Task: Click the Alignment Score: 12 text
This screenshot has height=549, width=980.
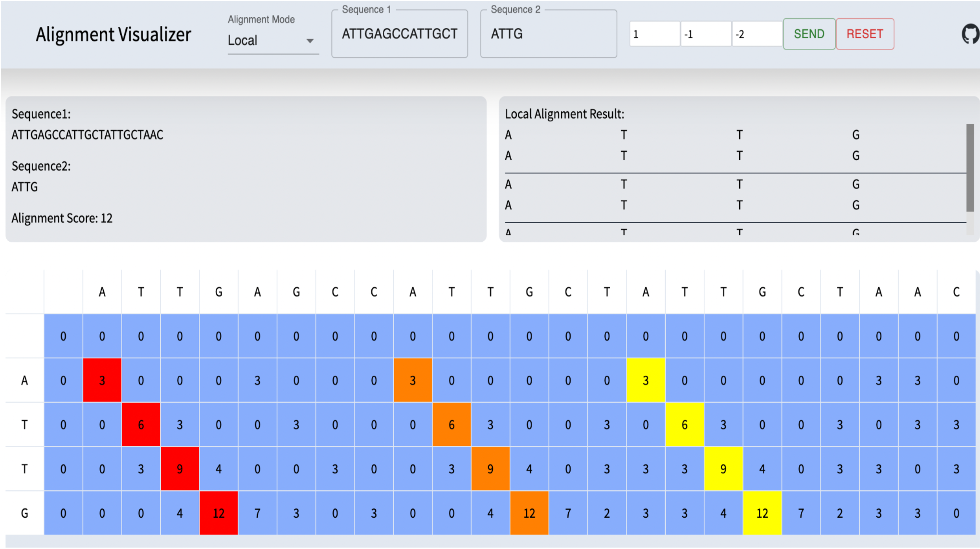Action: [x=62, y=218]
